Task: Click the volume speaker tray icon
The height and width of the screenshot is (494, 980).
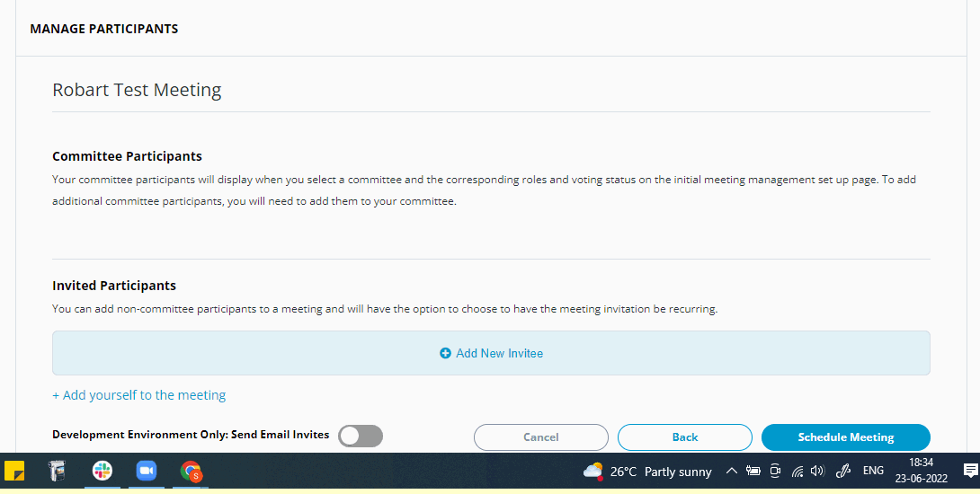Action: pyautogui.click(x=817, y=472)
